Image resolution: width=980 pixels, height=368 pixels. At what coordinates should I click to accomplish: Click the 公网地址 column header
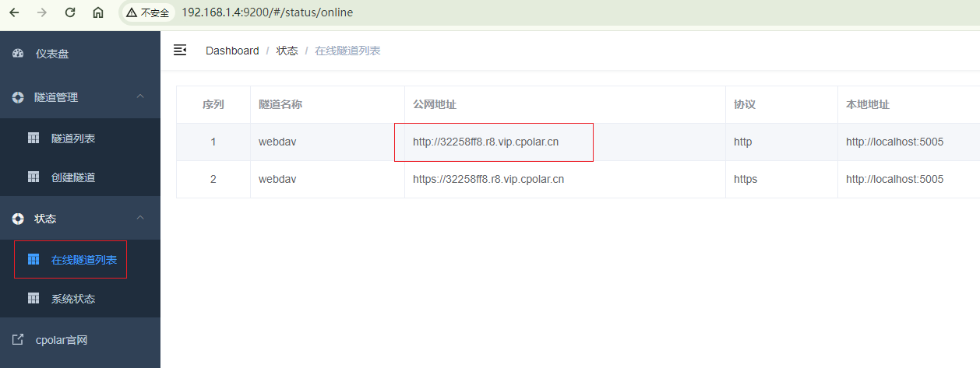tap(435, 104)
